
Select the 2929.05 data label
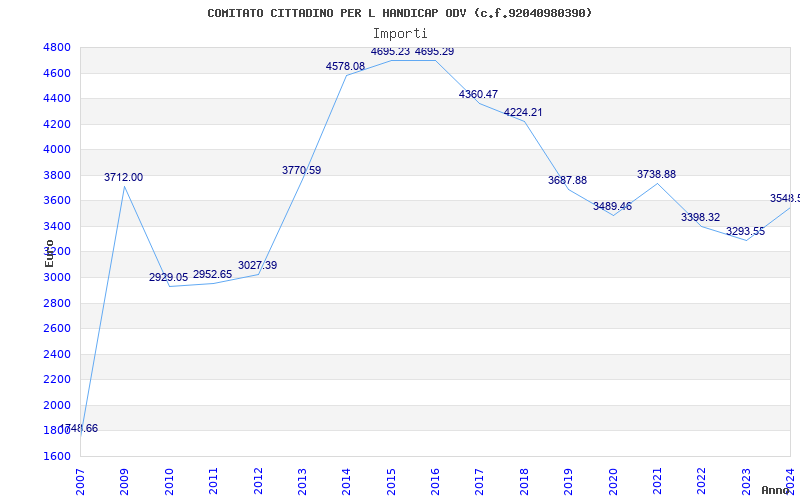point(168,278)
